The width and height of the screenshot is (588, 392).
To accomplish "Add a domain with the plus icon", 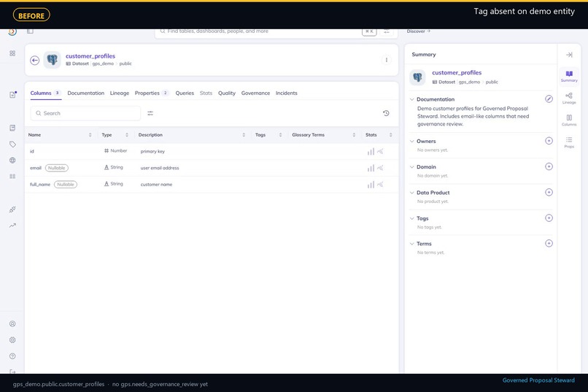I will pos(549,166).
